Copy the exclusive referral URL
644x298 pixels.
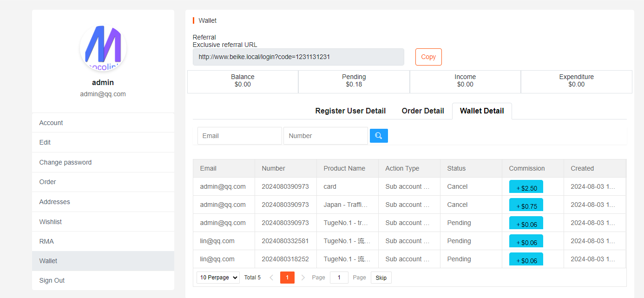(x=428, y=57)
